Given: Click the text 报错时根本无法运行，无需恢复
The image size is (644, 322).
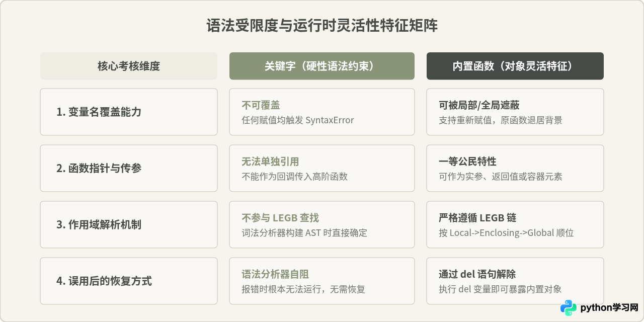Looking at the screenshot, I should [303, 289].
